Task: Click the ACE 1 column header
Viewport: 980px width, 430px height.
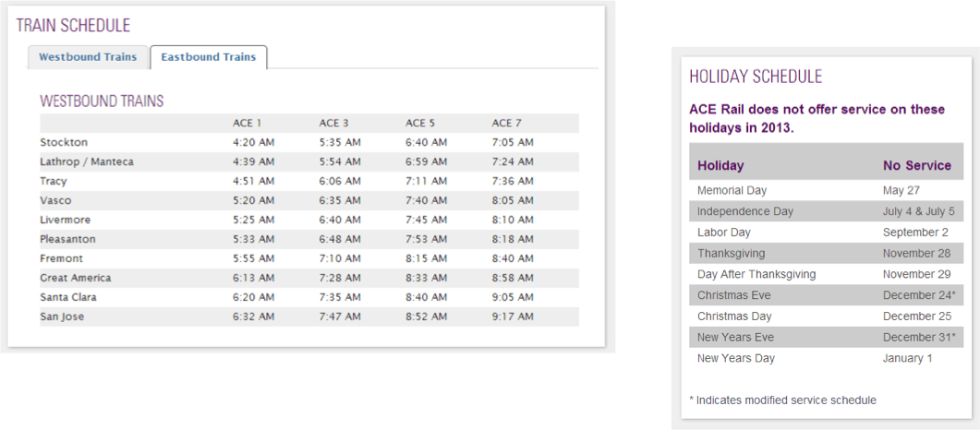Action: (x=247, y=123)
